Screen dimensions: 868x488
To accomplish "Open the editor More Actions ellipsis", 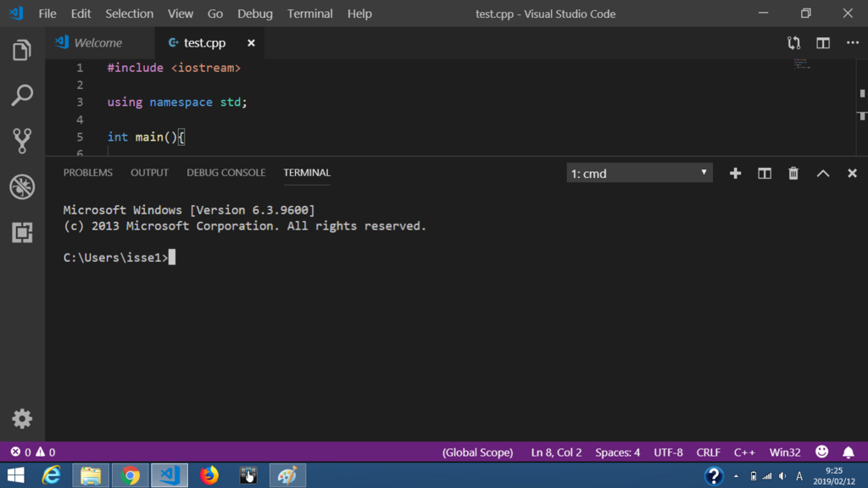I will pyautogui.click(x=853, y=42).
